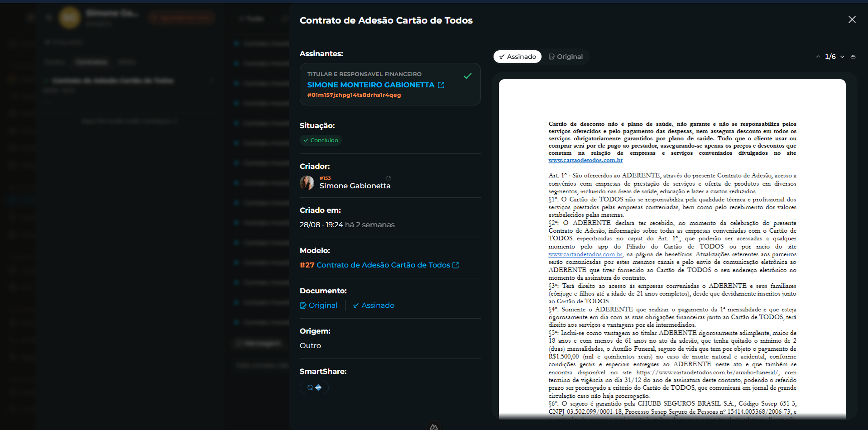Image resolution: width=868 pixels, height=430 pixels.
Task: Click the external-link icon after model name
Action: tap(456, 265)
